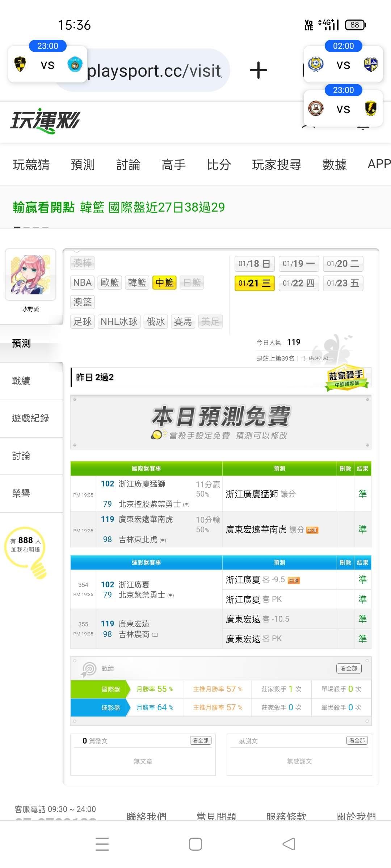Switch to 戰績 sidebar tab
This screenshot has height=868, width=391.
(x=21, y=381)
